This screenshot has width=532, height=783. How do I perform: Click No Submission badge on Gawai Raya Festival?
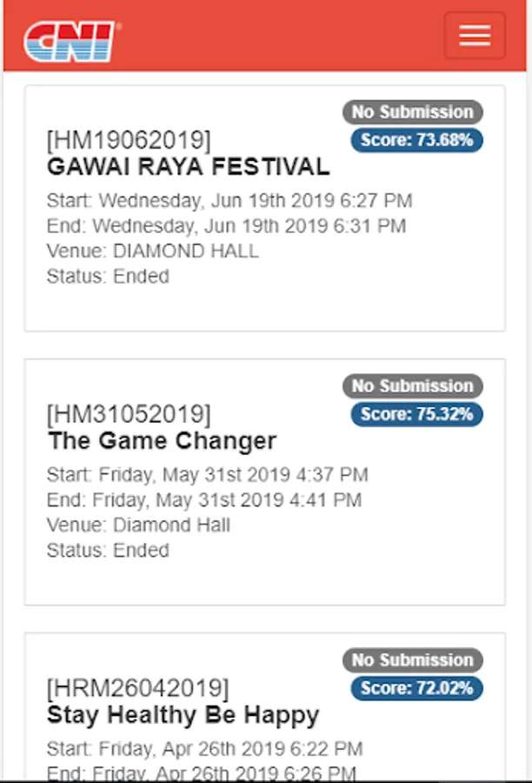coord(413,112)
